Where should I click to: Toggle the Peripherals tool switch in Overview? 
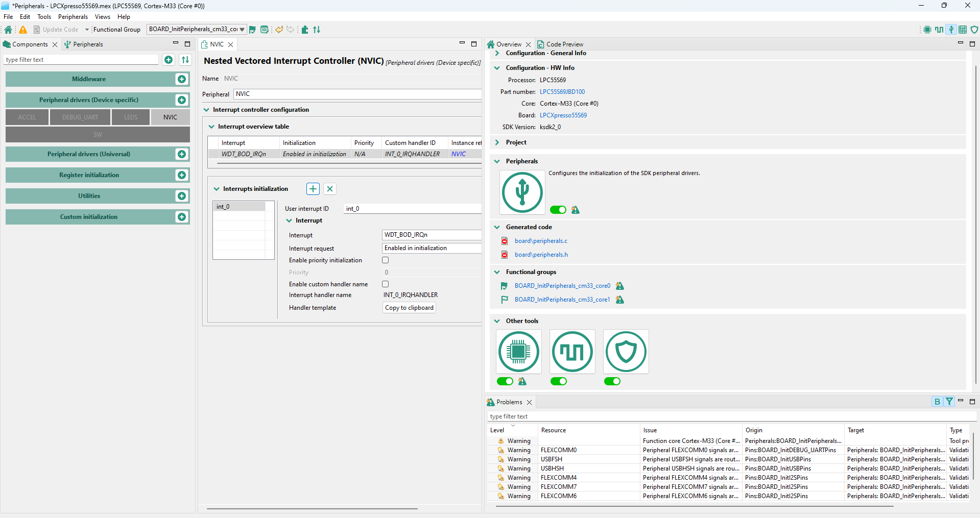[x=558, y=210]
